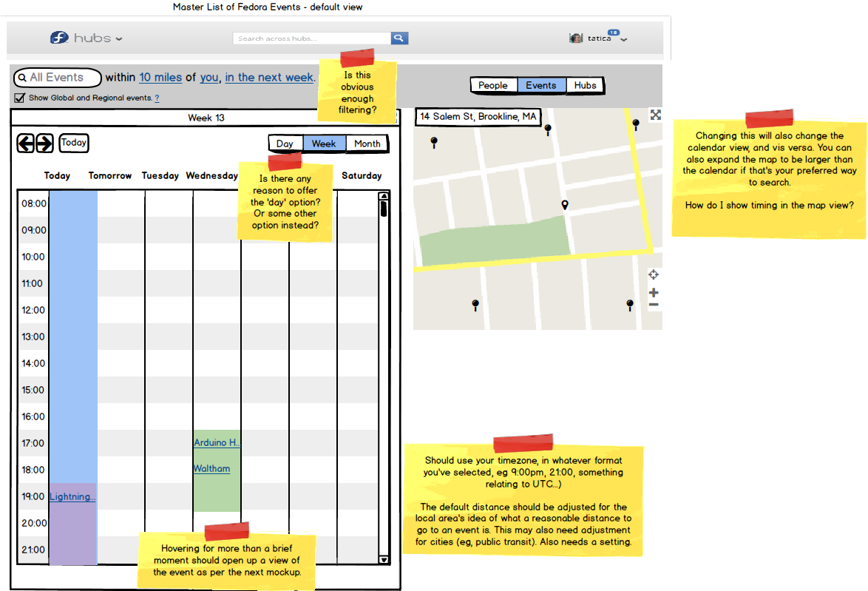Focus the 'Search across hubs' field
The image size is (868, 591).
[x=312, y=38]
